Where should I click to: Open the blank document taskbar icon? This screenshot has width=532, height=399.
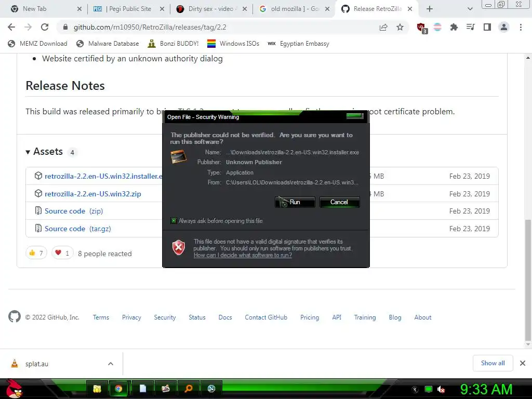pyautogui.click(x=143, y=389)
